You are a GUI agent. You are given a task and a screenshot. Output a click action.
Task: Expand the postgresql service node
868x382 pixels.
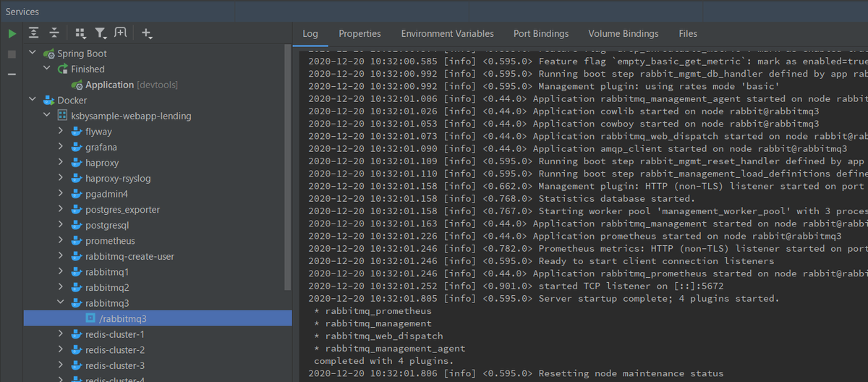(x=61, y=225)
